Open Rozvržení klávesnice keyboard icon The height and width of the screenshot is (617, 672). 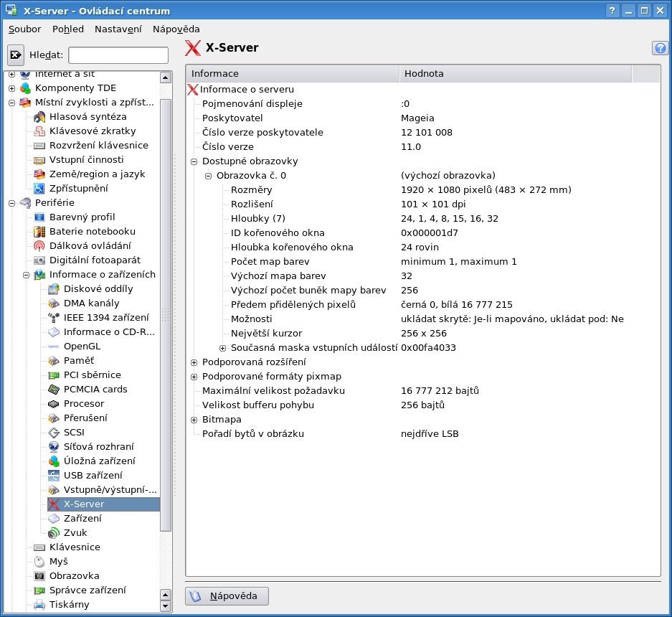39,146
